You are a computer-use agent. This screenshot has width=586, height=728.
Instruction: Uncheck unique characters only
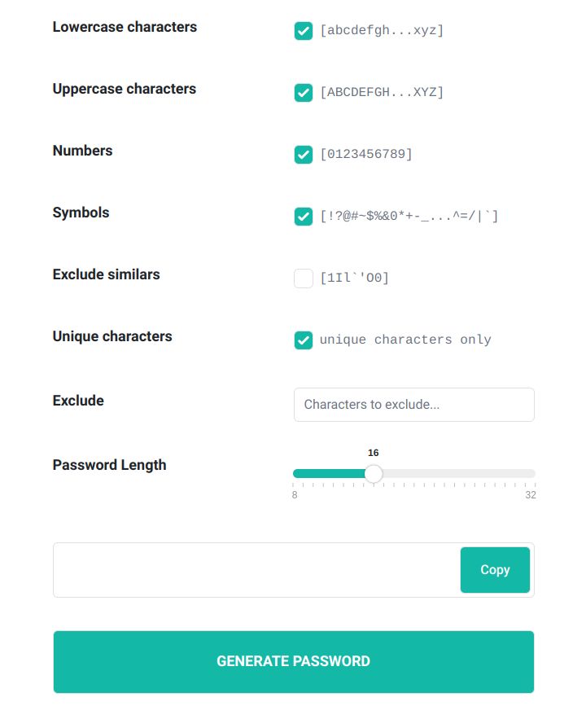coord(303,340)
